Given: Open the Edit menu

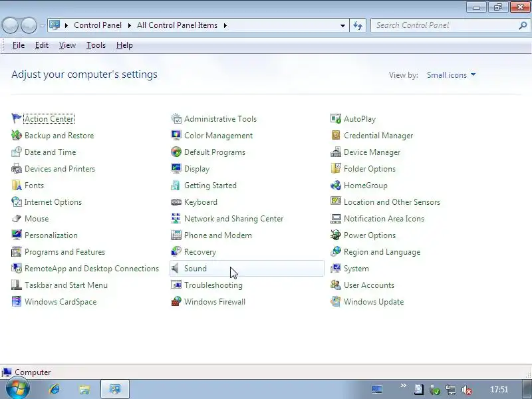Looking at the screenshot, I should [42, 45].
